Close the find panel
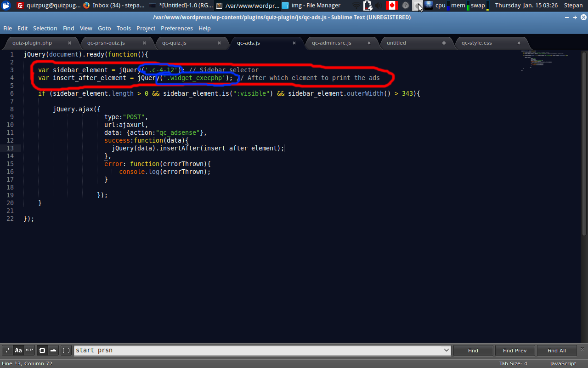The height and width of the screenshot is (368, 588). pos(582,348)
